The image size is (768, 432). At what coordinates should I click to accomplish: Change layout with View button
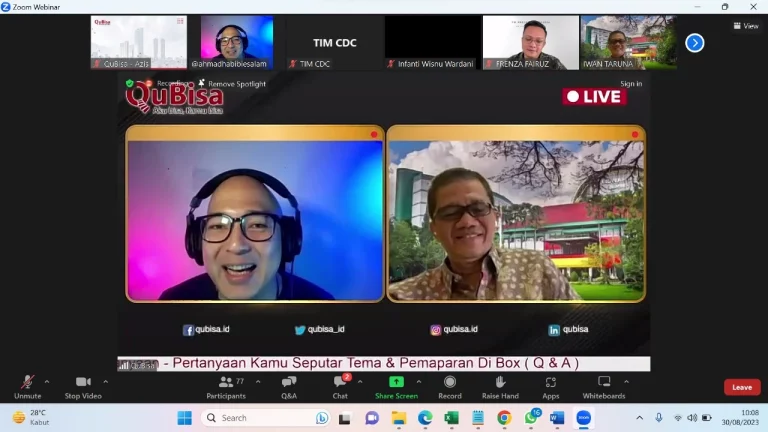pos(746,26)
